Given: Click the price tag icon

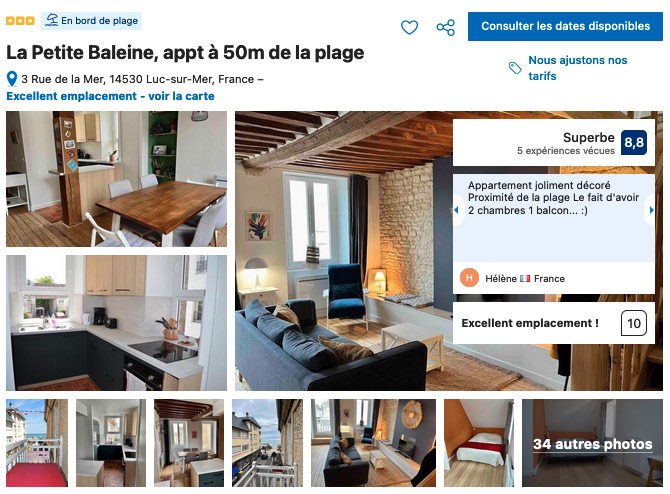Looking at the screenshot, I should pos(515,68).
